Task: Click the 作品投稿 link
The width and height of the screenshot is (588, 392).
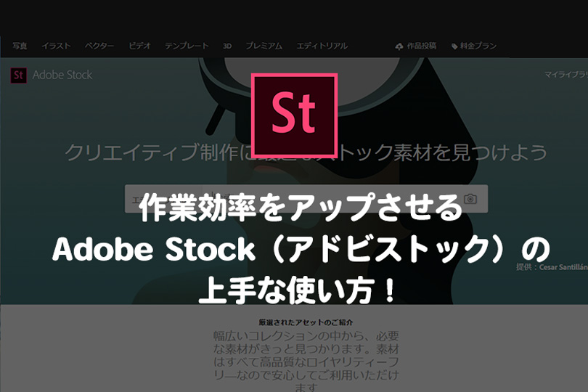Action: coord(422,46)
